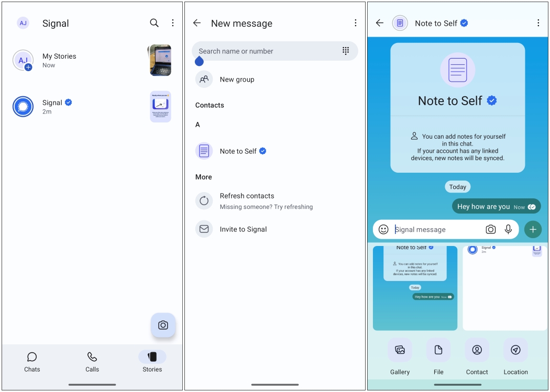This screenshot has width=550, height=392.
Task: Open My Stories thumbnail preview
Action: pyautogui.click(x=159, y=60)
